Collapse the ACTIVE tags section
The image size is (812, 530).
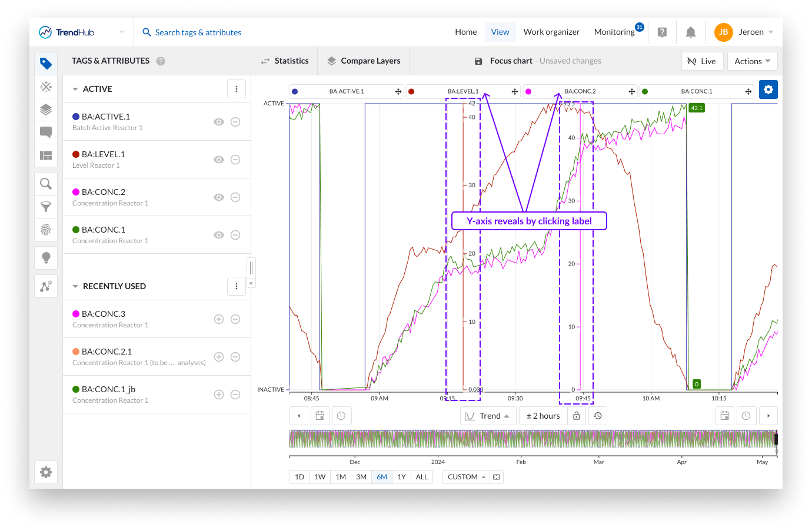75,90
